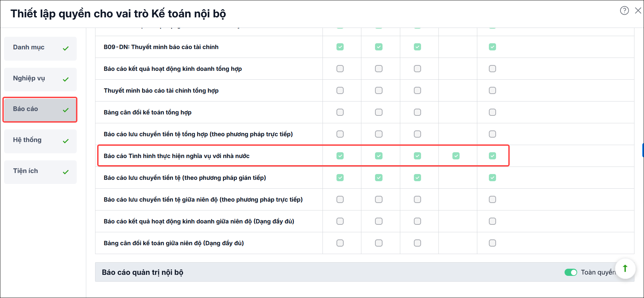Viewport: 644px width, 298px height.
Task: Click the checkmark icon on Tiện ích
Action: coord(66,172)
